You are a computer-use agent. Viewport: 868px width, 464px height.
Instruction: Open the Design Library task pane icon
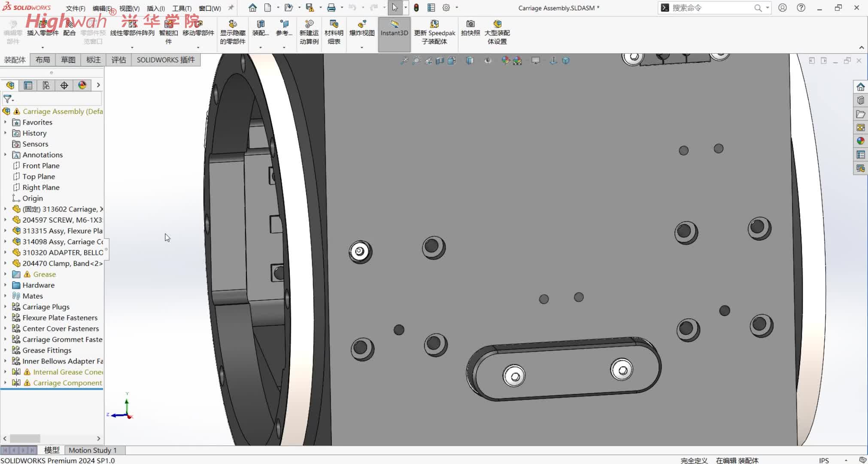860,101
